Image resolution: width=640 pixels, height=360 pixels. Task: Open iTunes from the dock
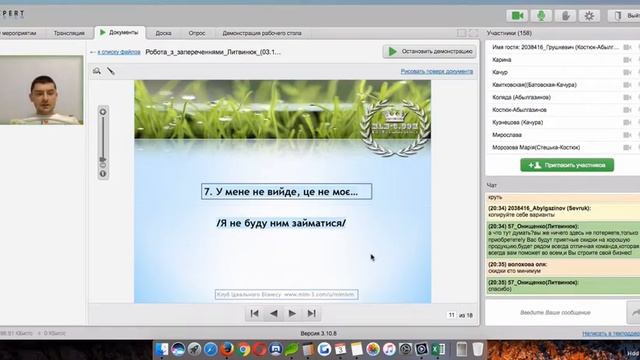click(389, 349)
